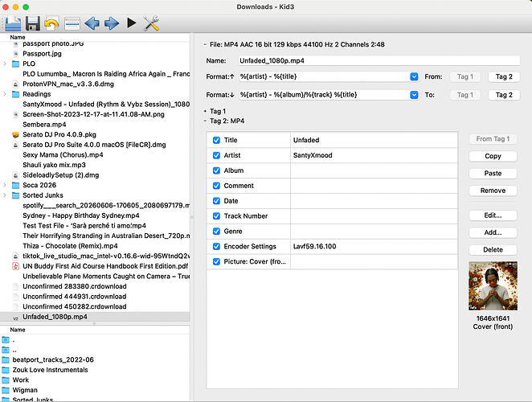Open settings with wrench and screwdriver icon
The height and width of the screenshot is (402, 532).
151,24
